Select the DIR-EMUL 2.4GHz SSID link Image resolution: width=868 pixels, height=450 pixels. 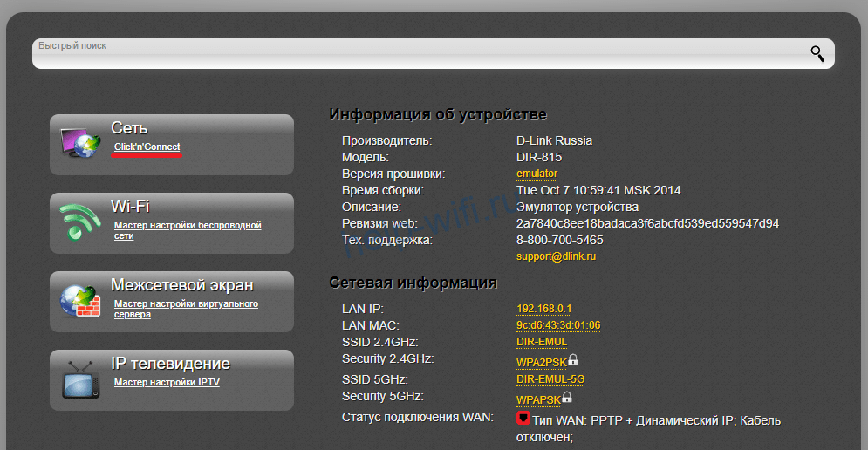(x=541, y=342)
